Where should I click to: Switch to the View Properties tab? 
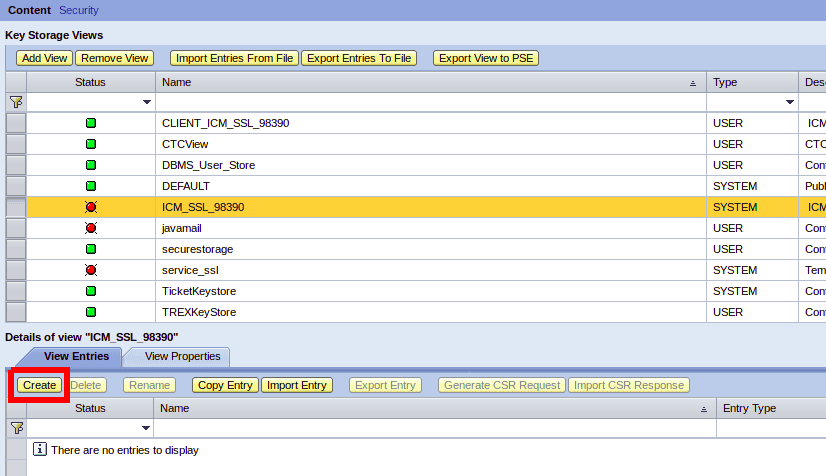182,356
